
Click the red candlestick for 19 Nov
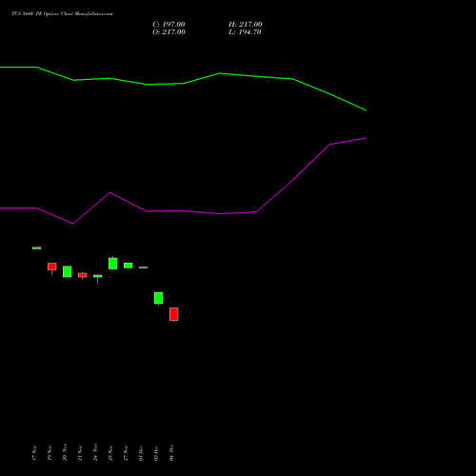coord(52,268)
